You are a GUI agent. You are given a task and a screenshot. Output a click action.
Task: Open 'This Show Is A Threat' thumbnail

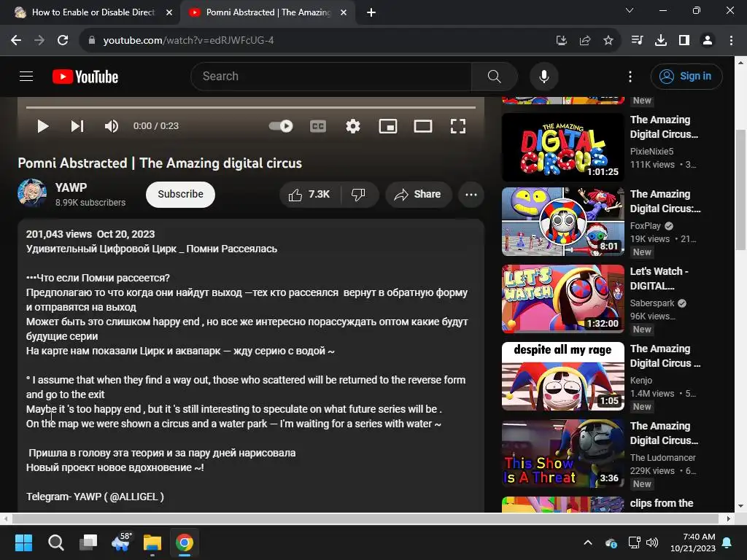click(x=563, y=454)
